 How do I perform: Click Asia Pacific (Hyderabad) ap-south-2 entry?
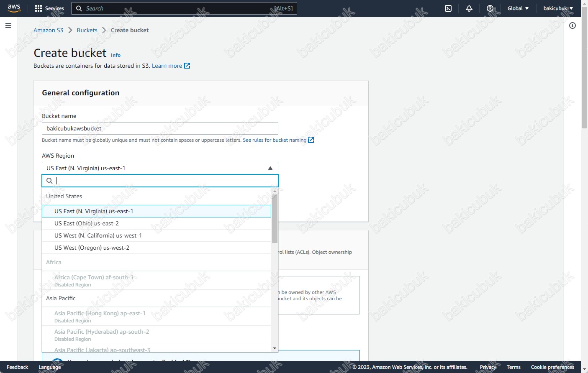[x=157, y=335]
